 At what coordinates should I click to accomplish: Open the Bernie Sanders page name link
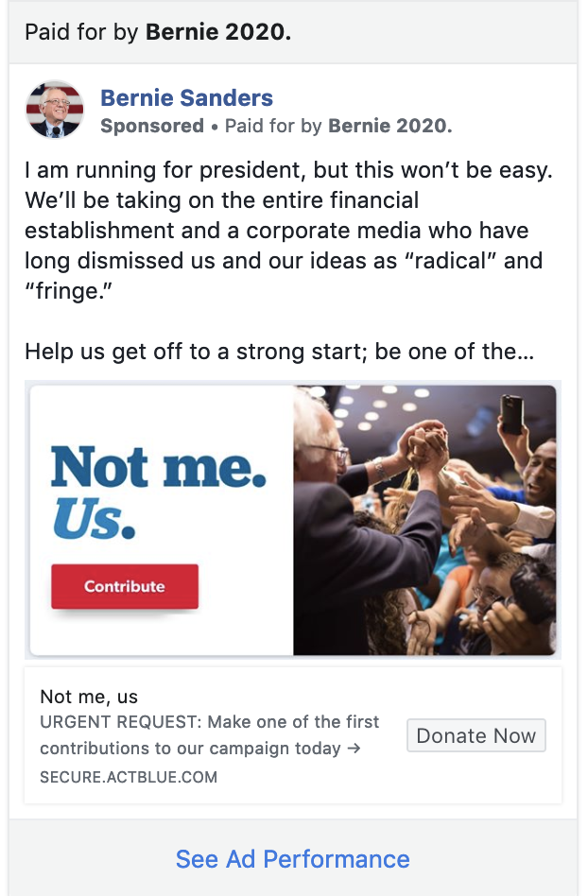point(187,97)
